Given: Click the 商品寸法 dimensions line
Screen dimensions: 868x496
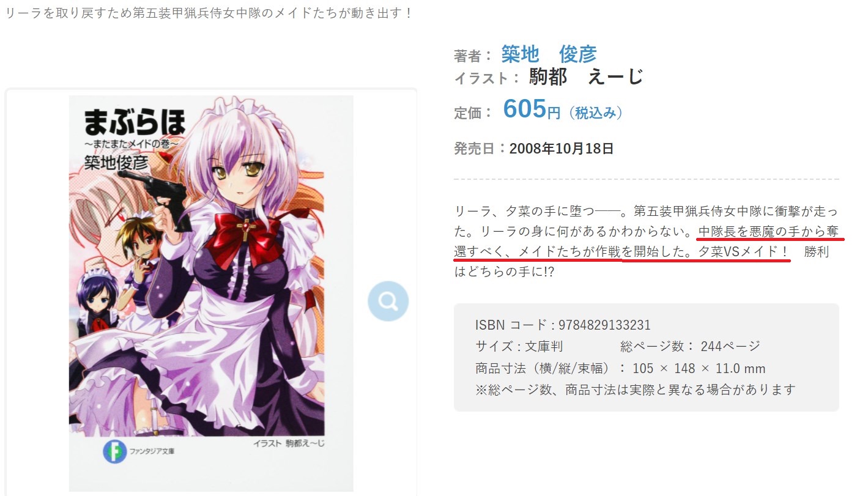Looking at the screenshot, I should pos(620,369).
